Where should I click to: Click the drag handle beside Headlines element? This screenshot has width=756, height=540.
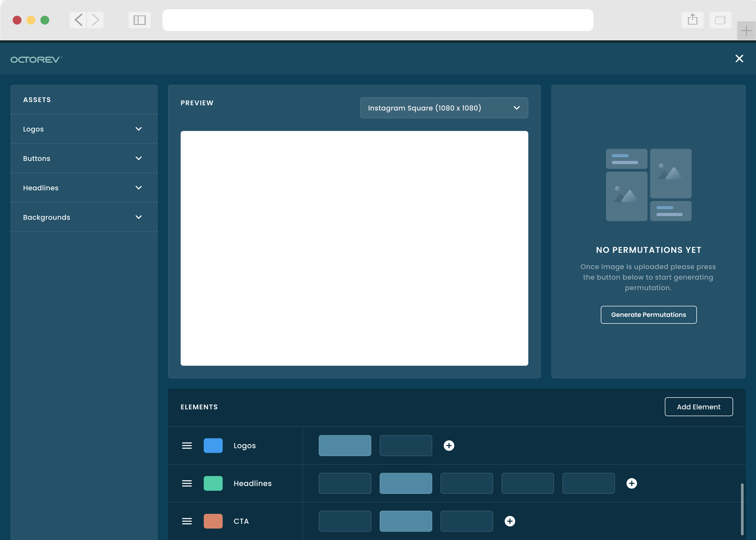coord(187,483)
